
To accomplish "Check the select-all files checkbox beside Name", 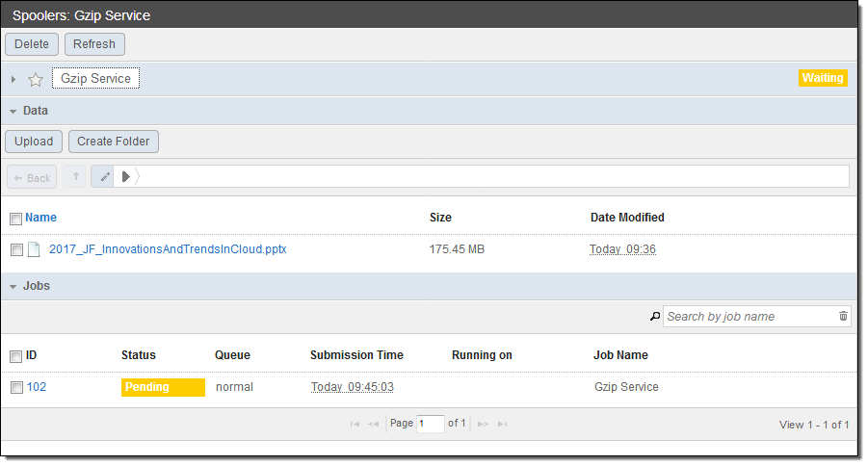I will coord(15,219).
